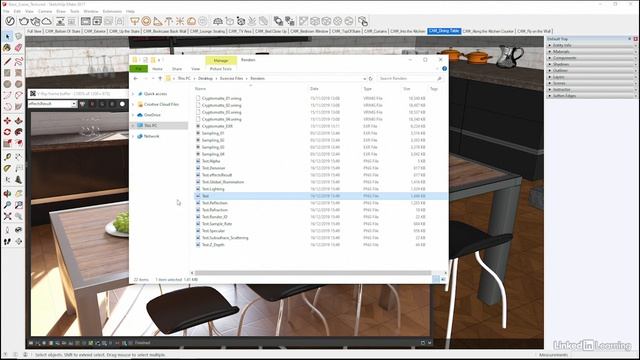Switch Explorer to large icons view
Viewport: 640px width, 360px height.
(443, 279)
